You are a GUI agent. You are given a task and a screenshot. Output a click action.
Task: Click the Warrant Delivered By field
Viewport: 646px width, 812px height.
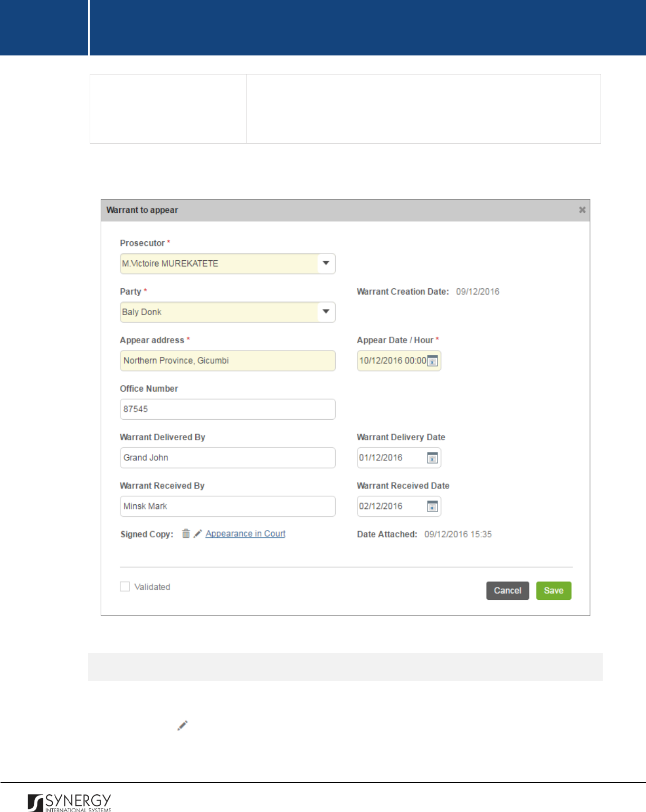[x=227, y=458]
